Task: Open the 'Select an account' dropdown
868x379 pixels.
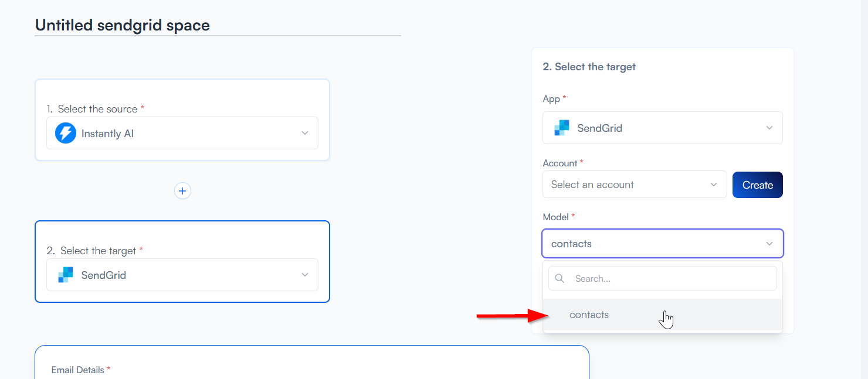Action: [627, 185]
